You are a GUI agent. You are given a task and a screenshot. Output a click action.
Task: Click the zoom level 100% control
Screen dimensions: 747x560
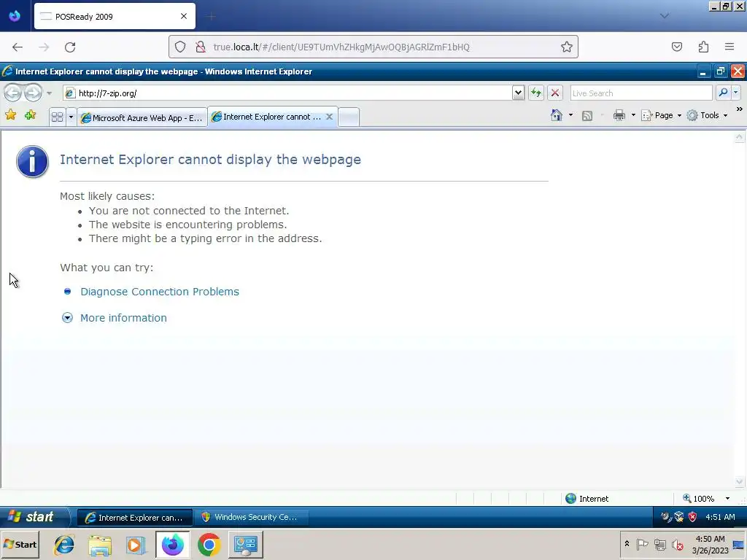(x=698, y=499)
